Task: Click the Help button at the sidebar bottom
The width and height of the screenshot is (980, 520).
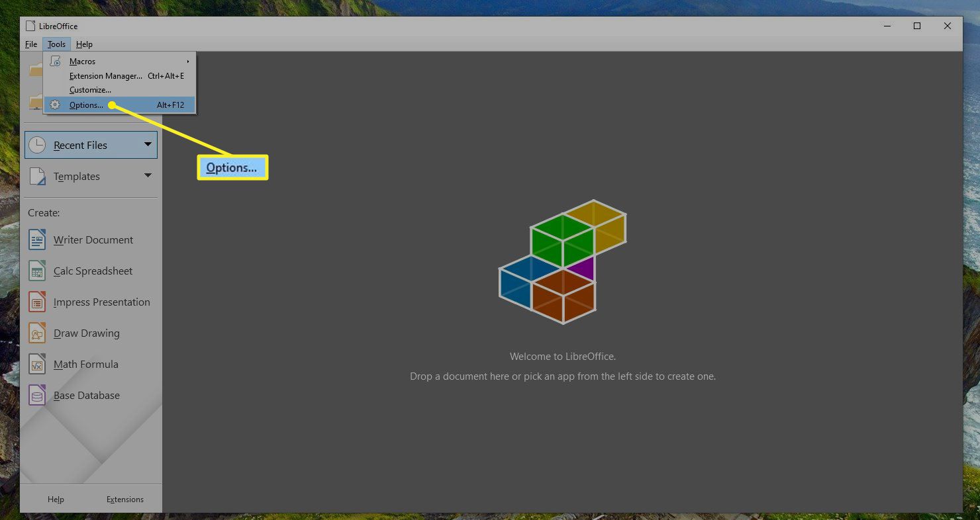Action: 56,499
